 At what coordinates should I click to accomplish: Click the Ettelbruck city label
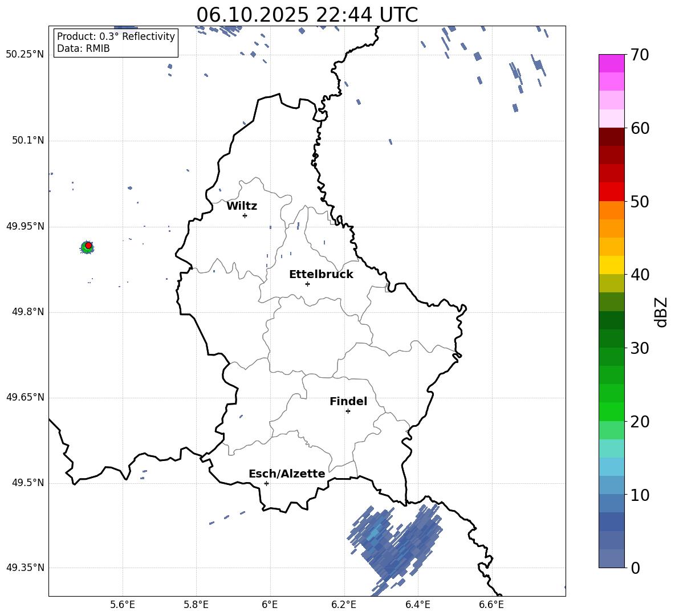coord(321,275)
